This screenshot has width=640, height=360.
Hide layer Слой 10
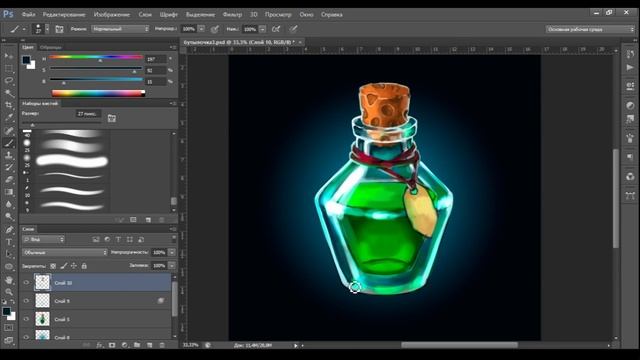click(27, 282)
